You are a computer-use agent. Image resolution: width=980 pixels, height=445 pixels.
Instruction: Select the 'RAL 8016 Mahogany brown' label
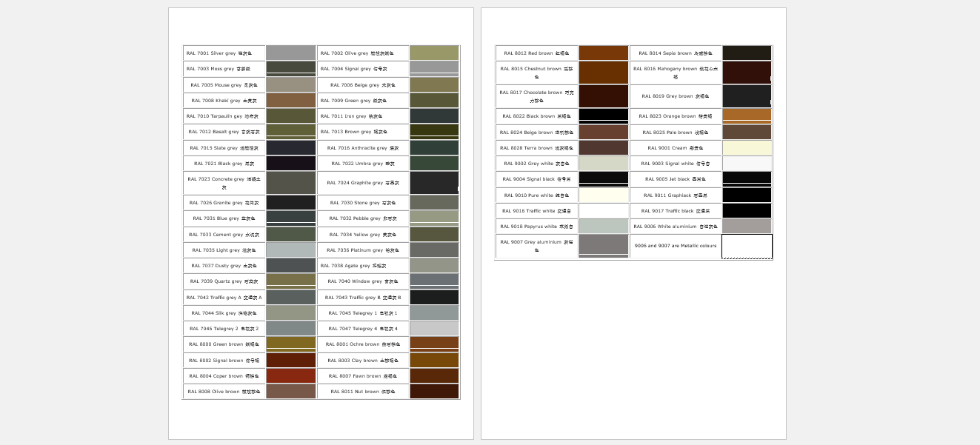675,73
